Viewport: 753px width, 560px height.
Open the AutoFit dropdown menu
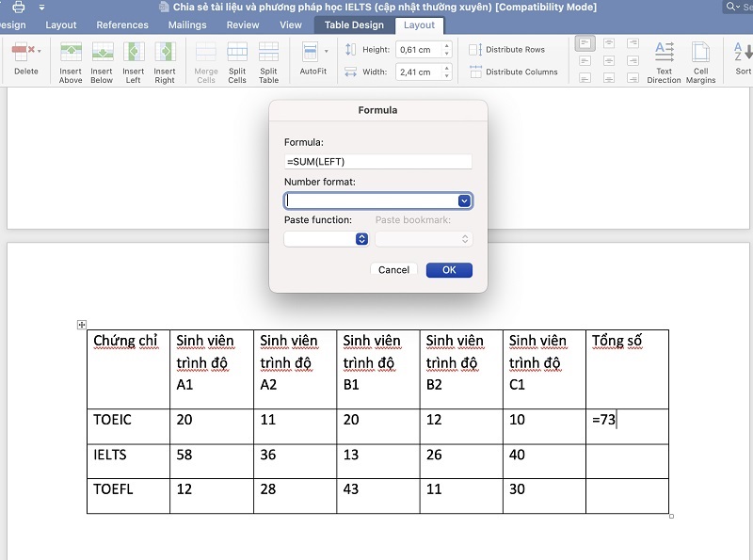pyautogui.click(x=327, y=51)
